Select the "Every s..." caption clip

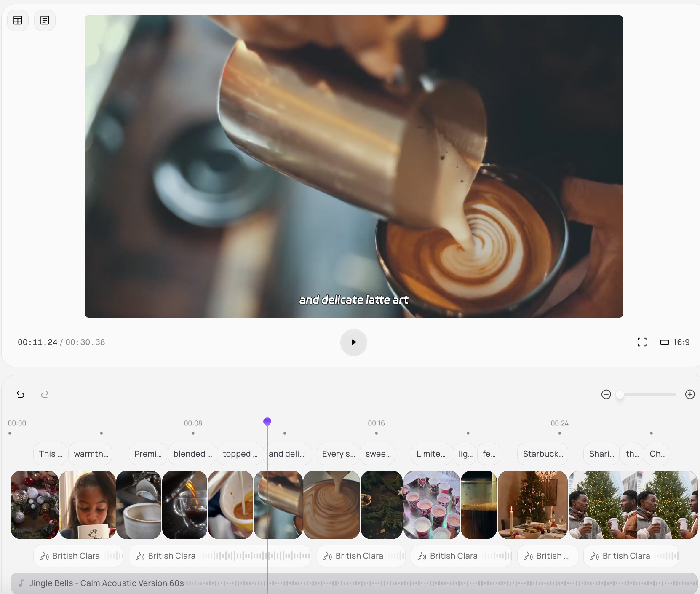tap(338, 454)
